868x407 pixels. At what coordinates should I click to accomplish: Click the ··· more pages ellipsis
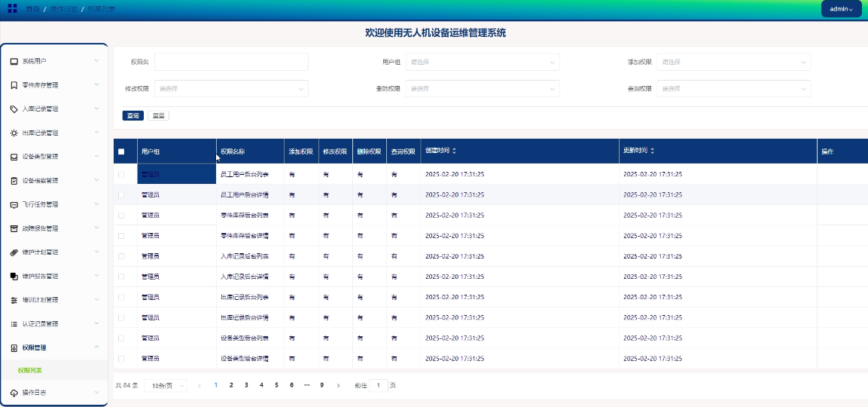(x=306, y=385)
